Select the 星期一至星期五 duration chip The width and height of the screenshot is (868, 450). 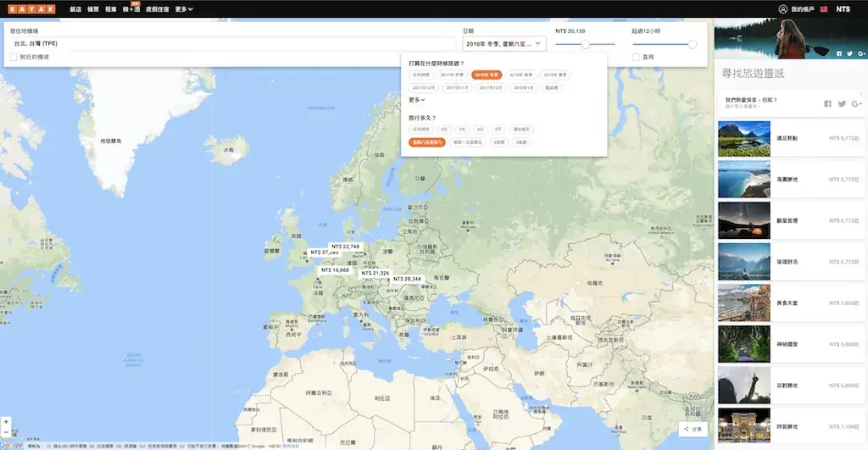(x=468, y=142)
